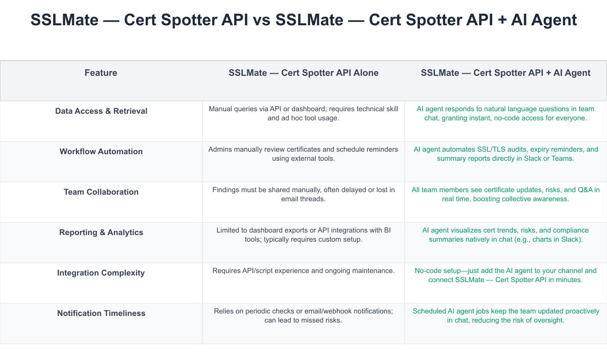Click the 'Findings must be shared manually' text
The image size is (607, 364).
(x=303, y=194)
